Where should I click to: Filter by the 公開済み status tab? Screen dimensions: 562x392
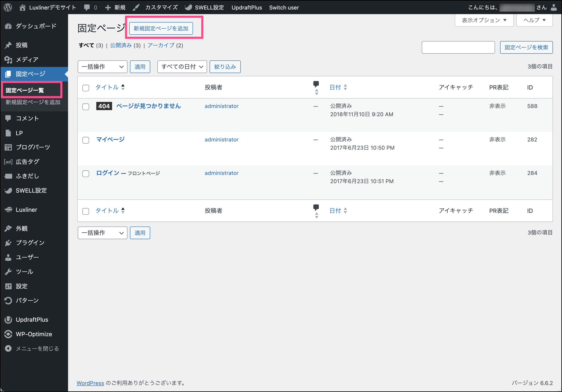pyautogui.click(x=121, y=45)
